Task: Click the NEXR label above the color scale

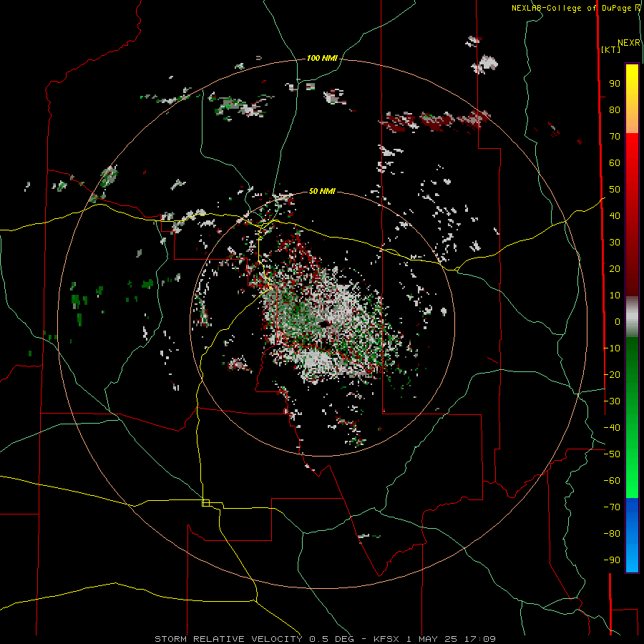Action: click(629, 43)
